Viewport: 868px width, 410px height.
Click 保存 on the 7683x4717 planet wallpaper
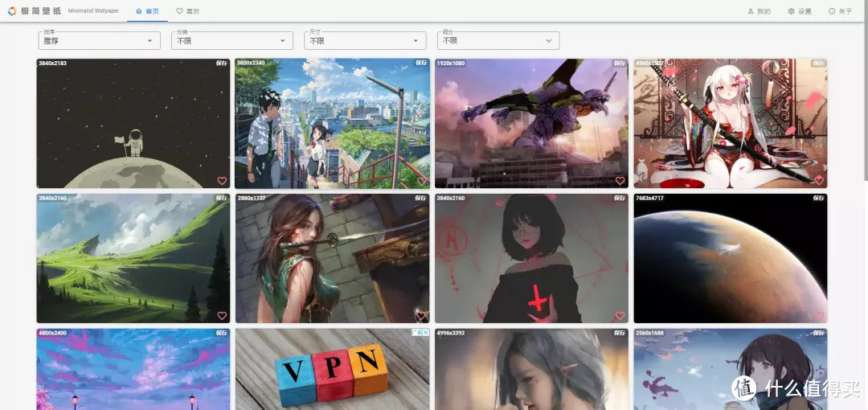pos(819,198)
